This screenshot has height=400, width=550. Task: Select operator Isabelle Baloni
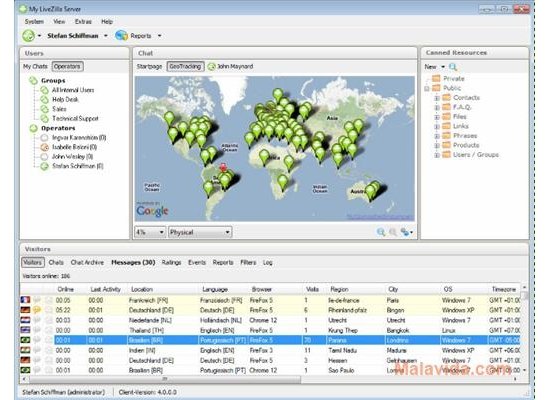[74, 147]
